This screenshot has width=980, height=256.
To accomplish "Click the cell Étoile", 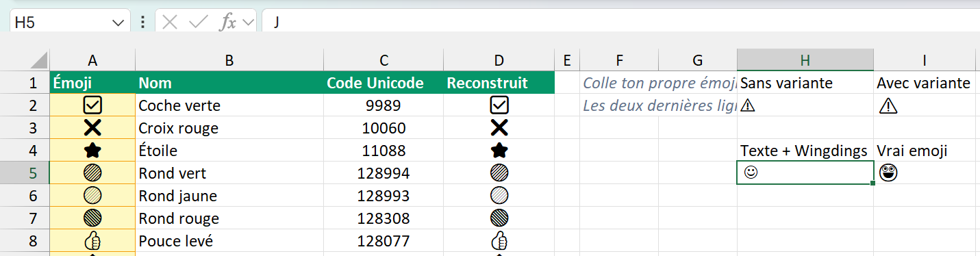I will pos(229,151).
